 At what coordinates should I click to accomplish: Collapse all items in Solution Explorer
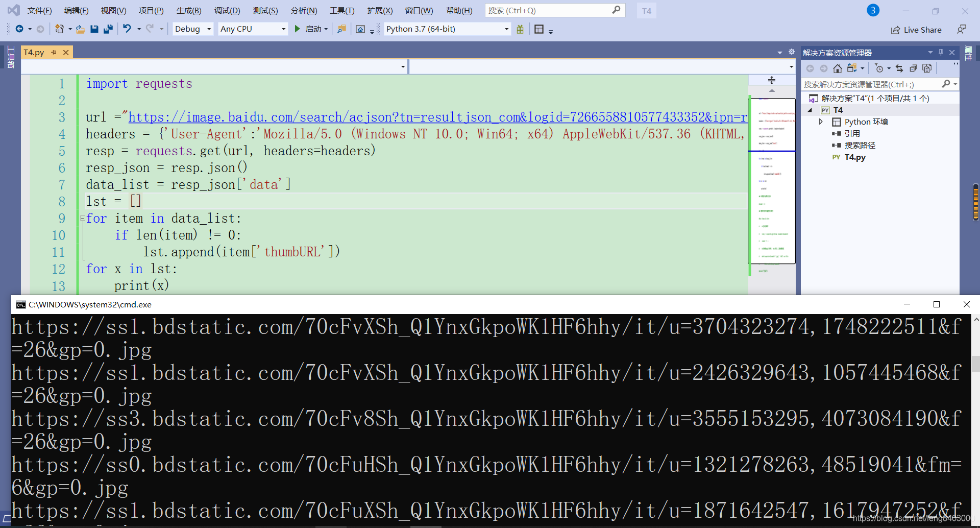(x=913, y=68)
